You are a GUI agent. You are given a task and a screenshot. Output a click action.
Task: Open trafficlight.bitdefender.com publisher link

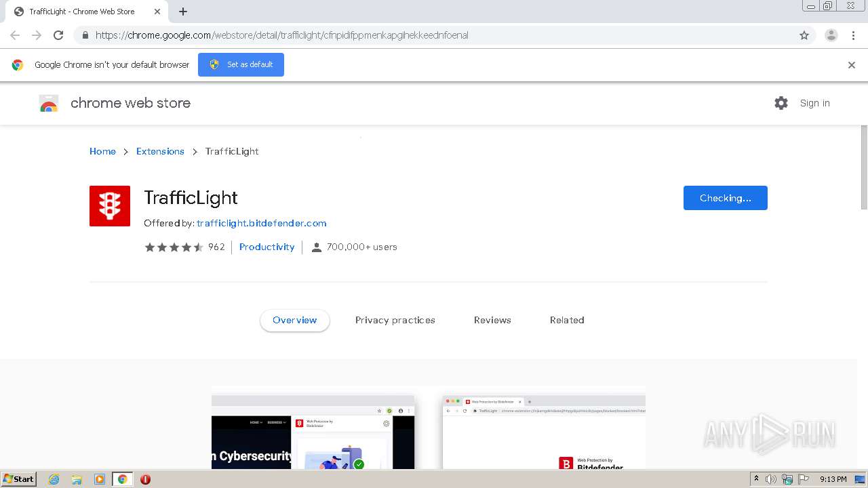(x=262, y=223)
